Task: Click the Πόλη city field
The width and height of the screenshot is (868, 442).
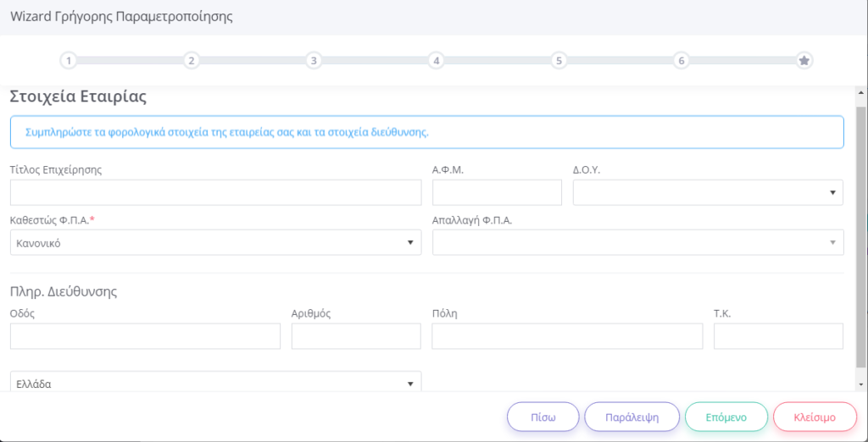Action: 567,336
